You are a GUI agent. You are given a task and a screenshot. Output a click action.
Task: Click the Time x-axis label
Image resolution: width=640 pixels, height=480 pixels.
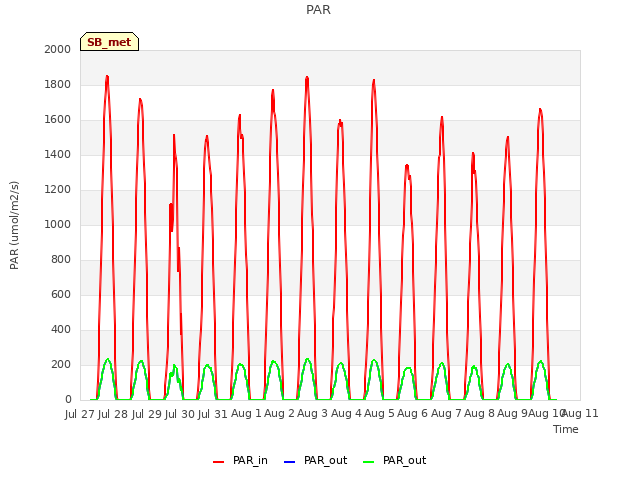pyautogui.click(x=566, y=429)
